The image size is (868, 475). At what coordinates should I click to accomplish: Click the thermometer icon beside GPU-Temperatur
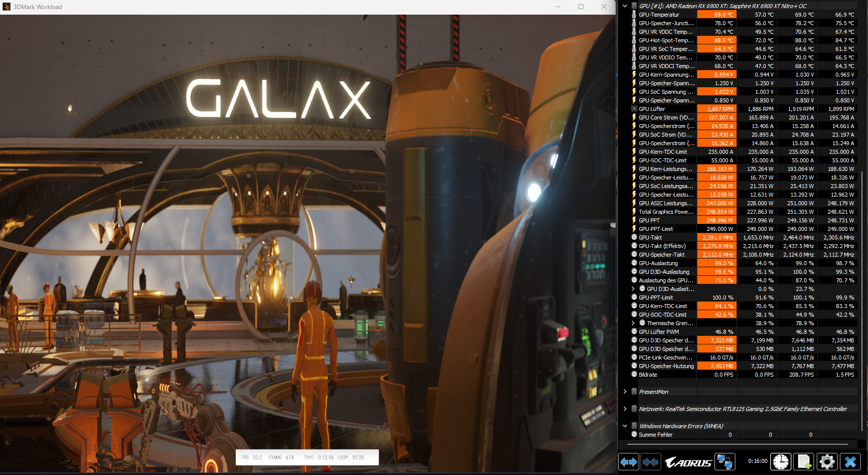click(x=634, y=15)
